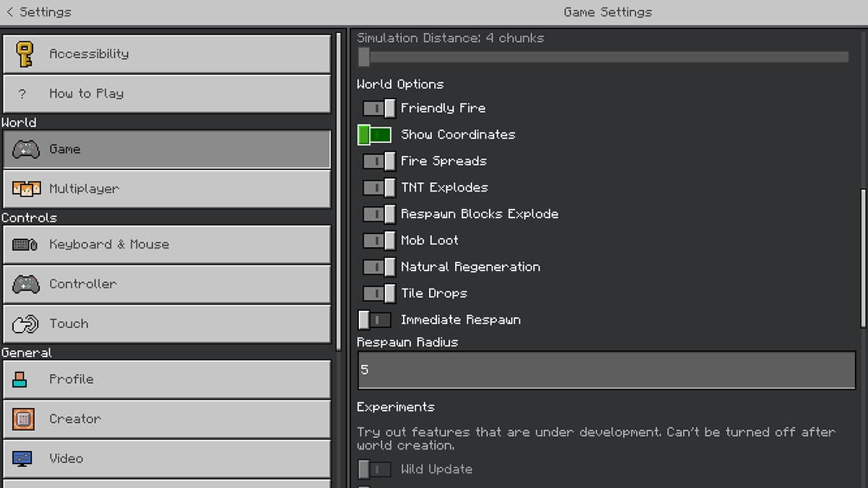Screen dimensions: 868x488
Task: Turn on Immediate Respawn
Action: tap(374, 320)
